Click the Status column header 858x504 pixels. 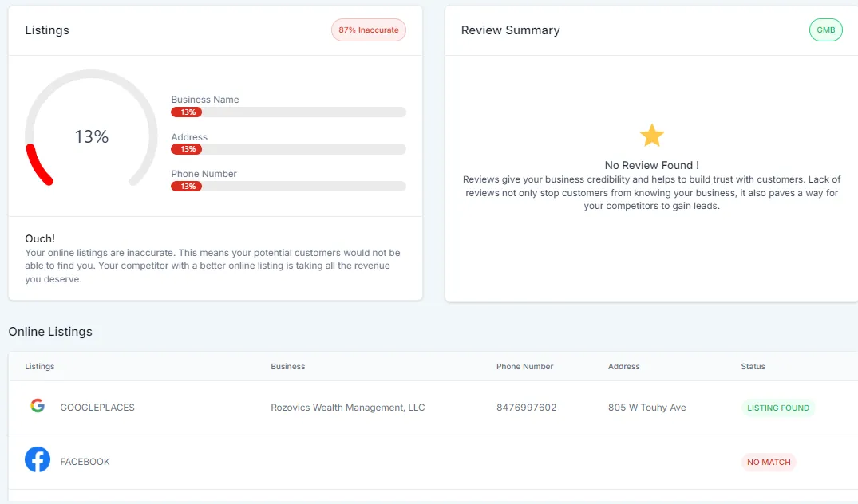[x=753, y=366]
